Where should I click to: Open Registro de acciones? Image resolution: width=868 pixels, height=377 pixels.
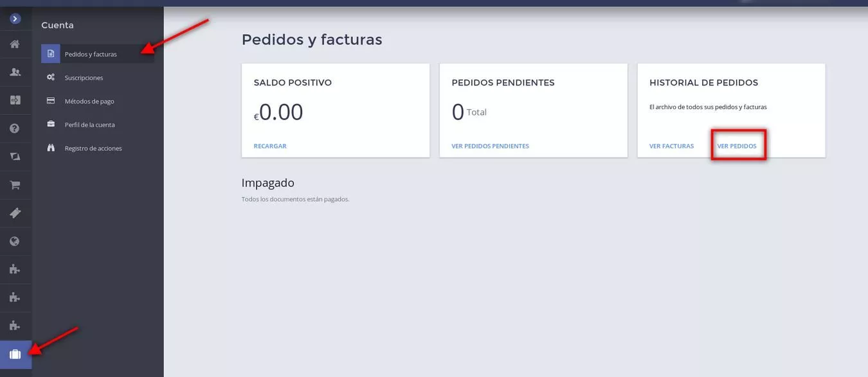tap(93, 148)
